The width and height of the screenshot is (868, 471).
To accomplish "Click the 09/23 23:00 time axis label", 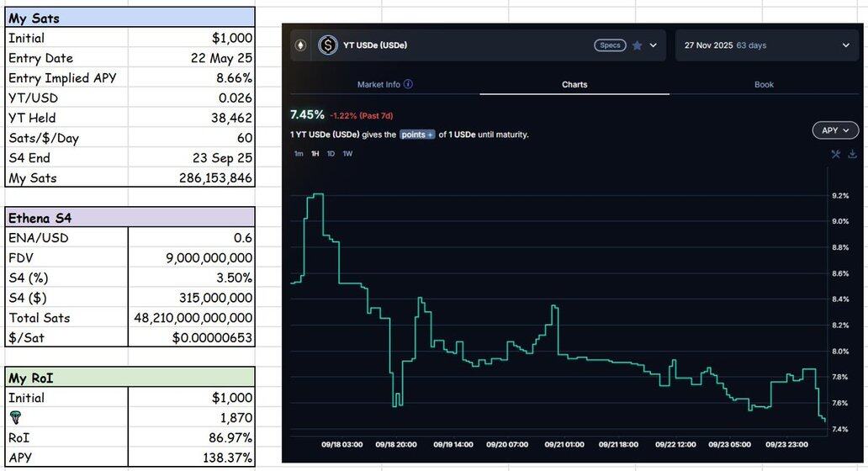I will 786,444.
